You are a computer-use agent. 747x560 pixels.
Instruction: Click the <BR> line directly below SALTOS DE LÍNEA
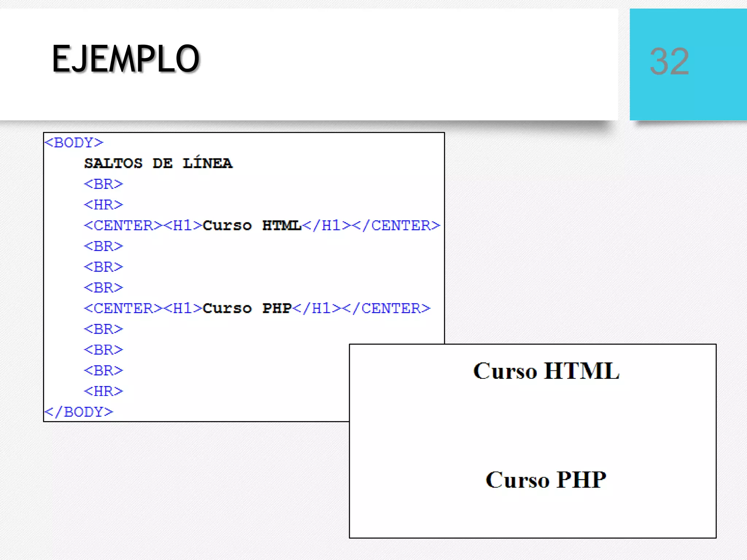point(104,184)
